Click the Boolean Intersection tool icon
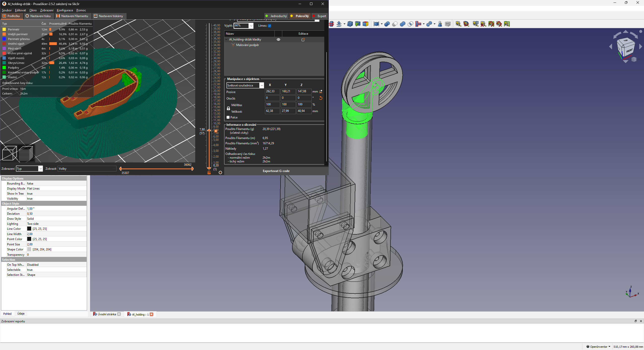Image resolution: width=644 pixels, height=350 pixels. click(410, 24)
